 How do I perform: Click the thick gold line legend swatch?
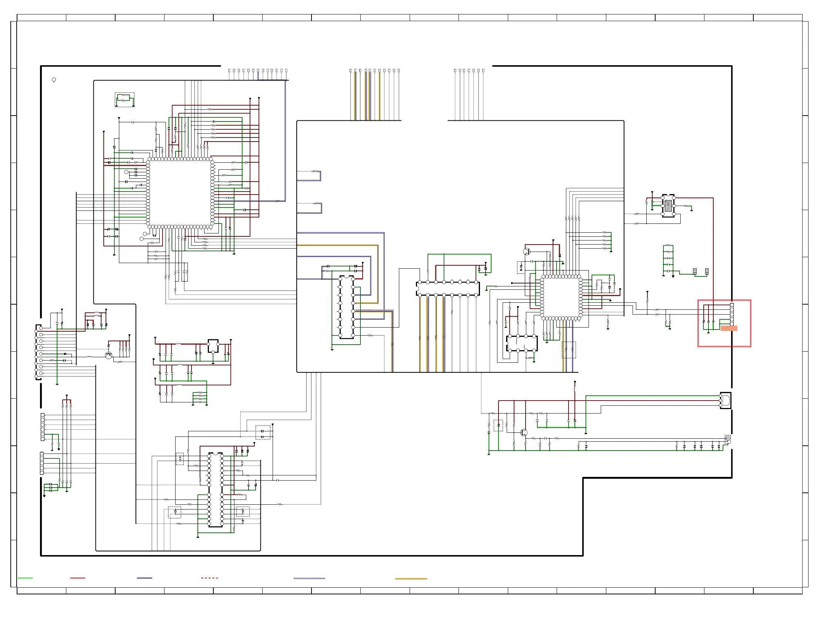click(411, 578)
